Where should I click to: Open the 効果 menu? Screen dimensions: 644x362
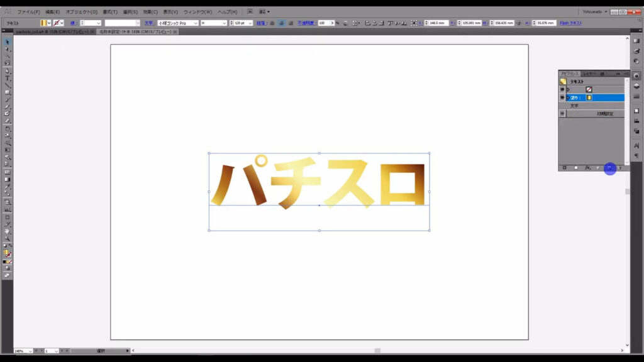point(150,11)
